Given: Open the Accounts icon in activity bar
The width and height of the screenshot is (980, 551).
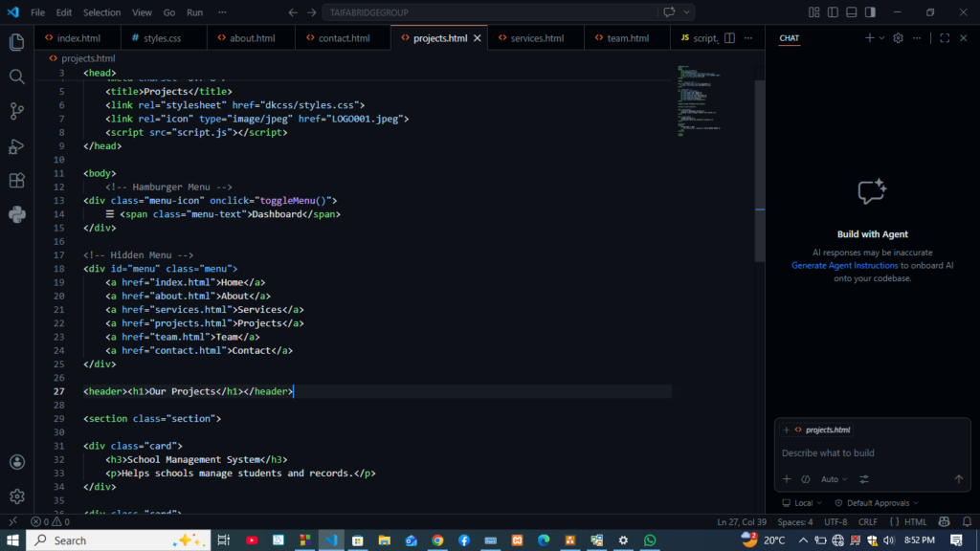Looking at the screenshot, I should tap(17, 462).
